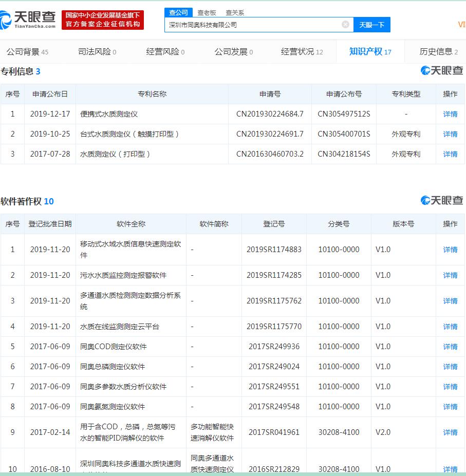
Task: Click software name 水质在线监测测定云平台
Action: 119,327
